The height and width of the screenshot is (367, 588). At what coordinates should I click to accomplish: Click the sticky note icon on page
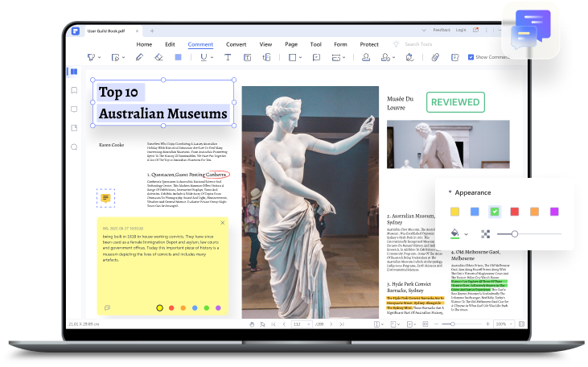point(105,198)
